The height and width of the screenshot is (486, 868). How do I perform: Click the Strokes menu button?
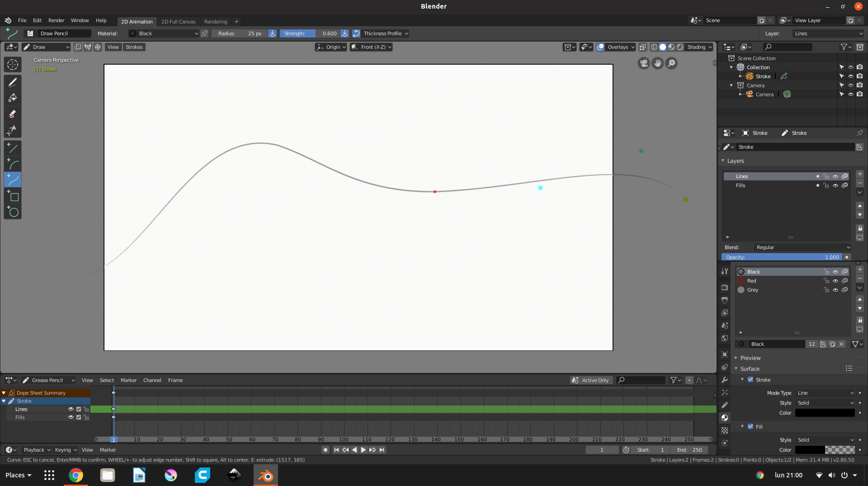134,47
